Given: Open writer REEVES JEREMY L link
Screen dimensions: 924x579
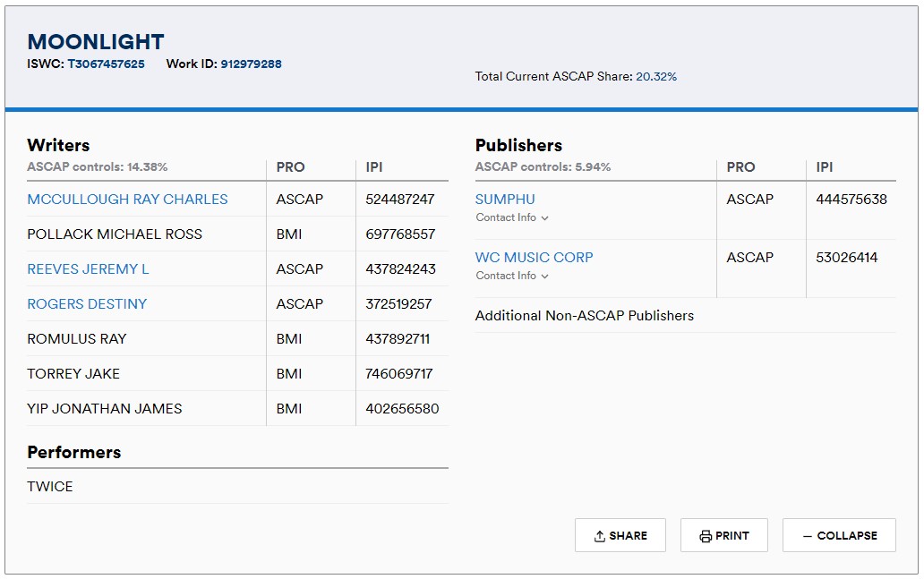Looking at the screenshot, I should click(x=88, y=269).
